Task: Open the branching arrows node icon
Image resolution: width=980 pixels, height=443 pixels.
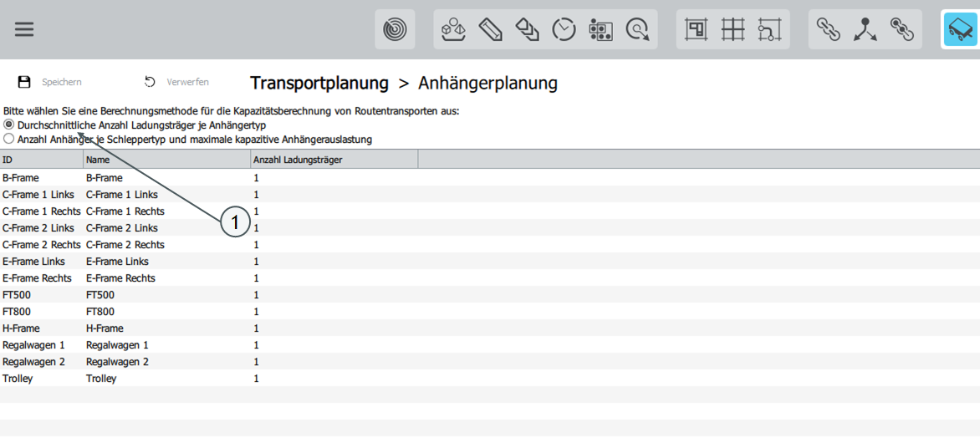Action: (x=865, y=29)
